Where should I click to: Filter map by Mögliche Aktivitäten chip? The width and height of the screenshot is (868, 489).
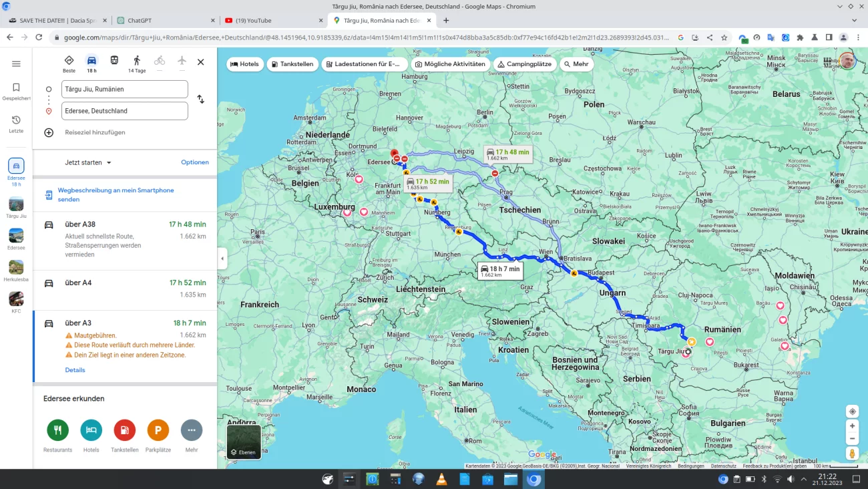click(449, 64)
